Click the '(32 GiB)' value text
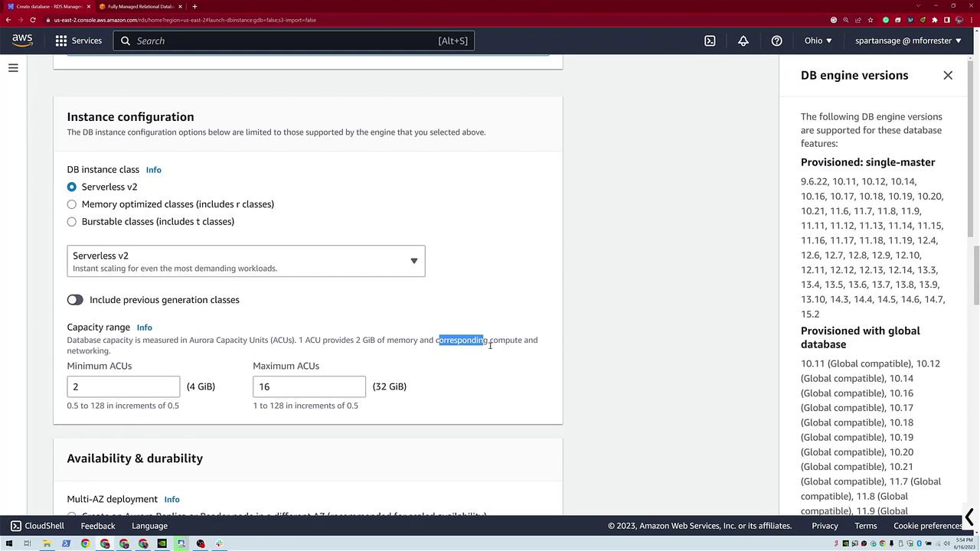This screenshot has height=551, width=980. 390,386
